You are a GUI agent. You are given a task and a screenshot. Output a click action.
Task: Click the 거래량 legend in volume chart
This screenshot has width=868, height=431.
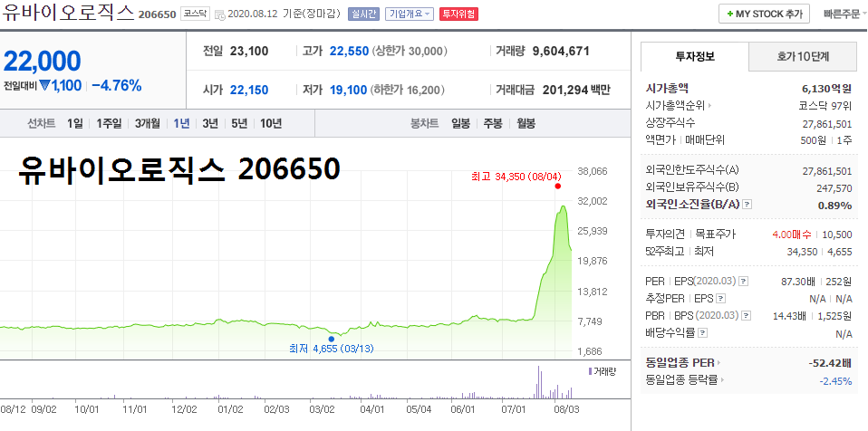(x=602, y=371)
